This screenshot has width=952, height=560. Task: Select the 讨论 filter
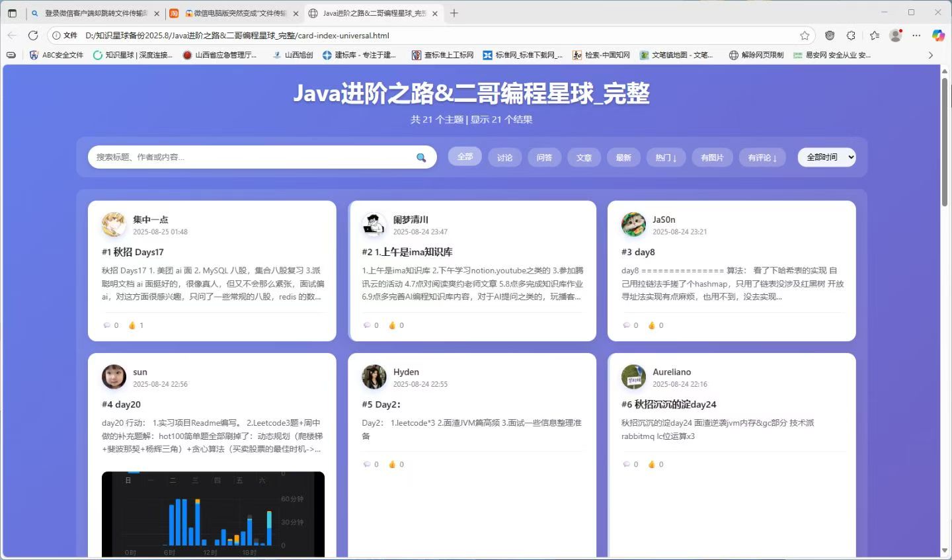pos(505,157)
